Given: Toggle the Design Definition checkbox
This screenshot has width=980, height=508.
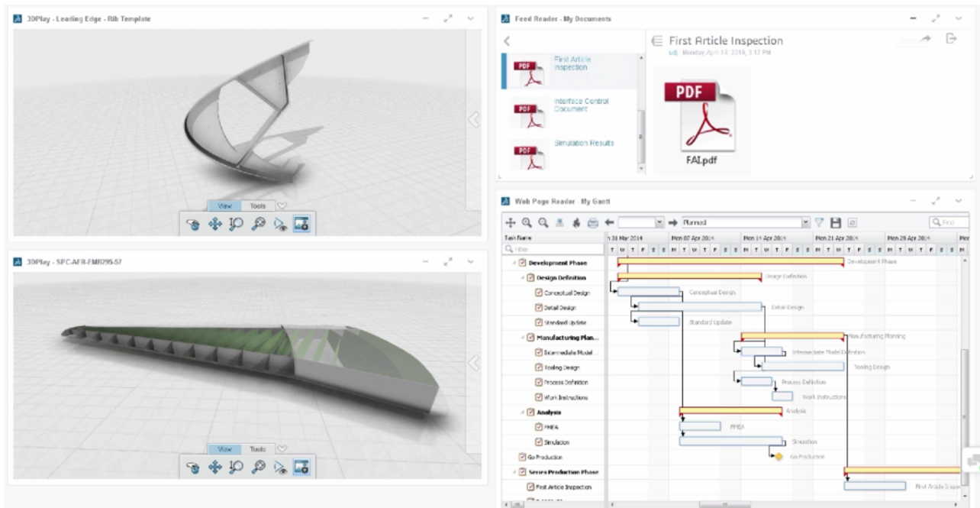Looking at the screenshot, I should (x=531, y=278).
